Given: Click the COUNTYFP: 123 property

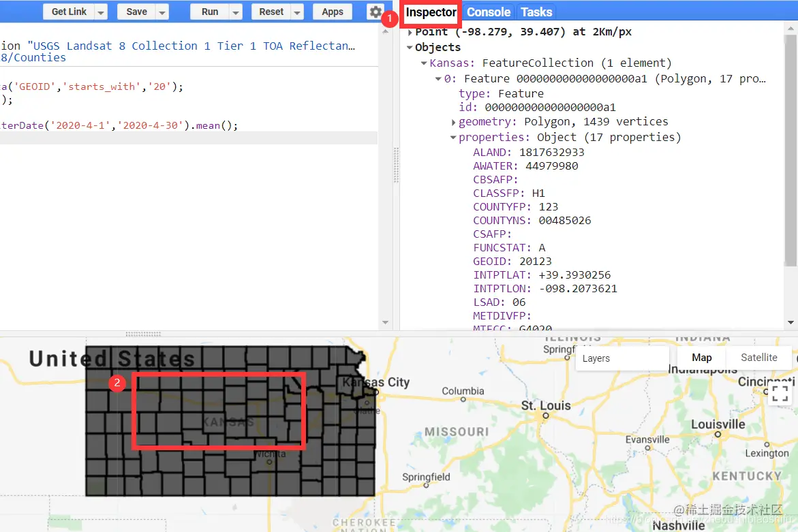Looking at the screenshot, I should click(515, 207).
